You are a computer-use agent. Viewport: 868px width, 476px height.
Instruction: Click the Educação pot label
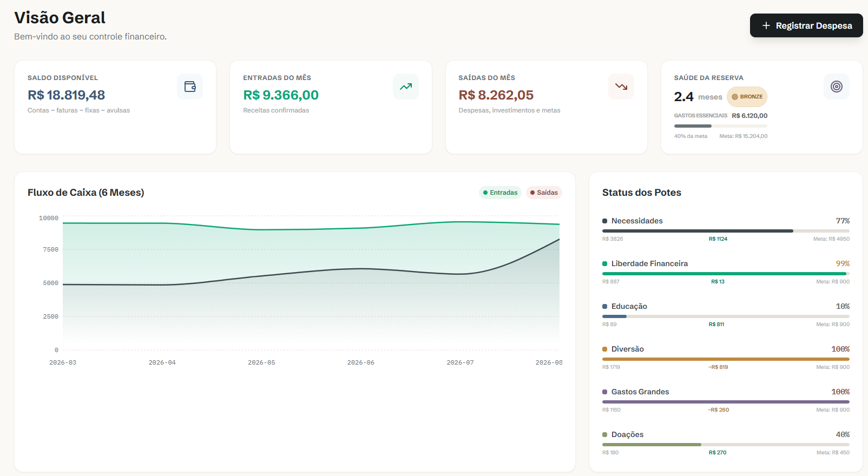629,306
